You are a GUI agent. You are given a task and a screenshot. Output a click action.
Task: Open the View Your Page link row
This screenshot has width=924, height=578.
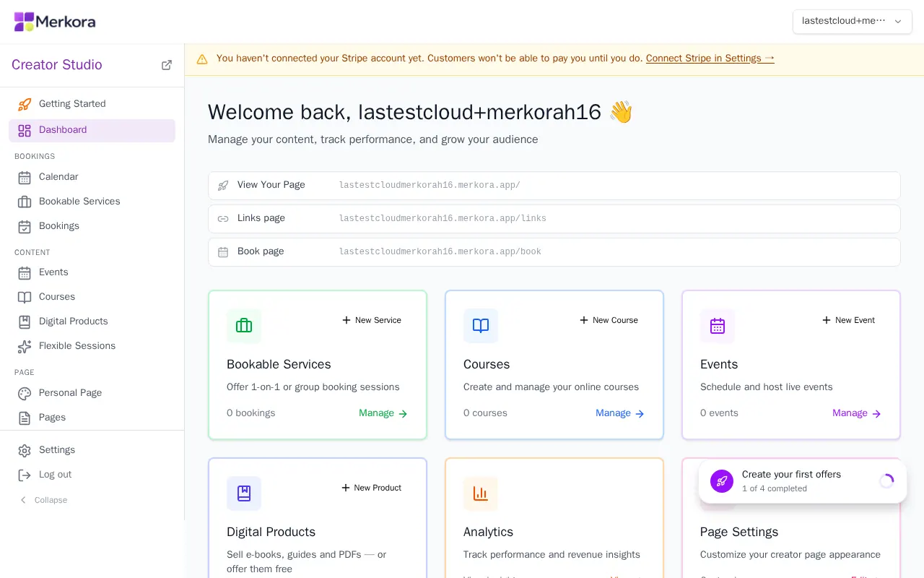554,186
